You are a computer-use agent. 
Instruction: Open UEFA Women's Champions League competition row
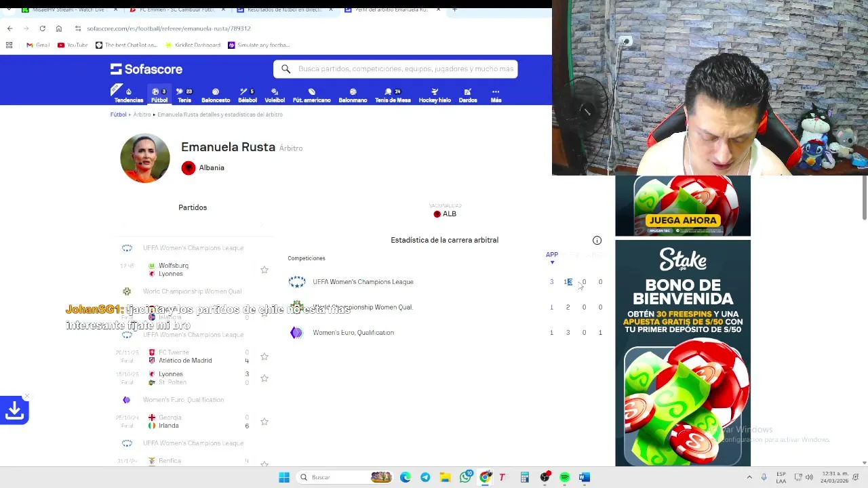[x=444, y=282]
